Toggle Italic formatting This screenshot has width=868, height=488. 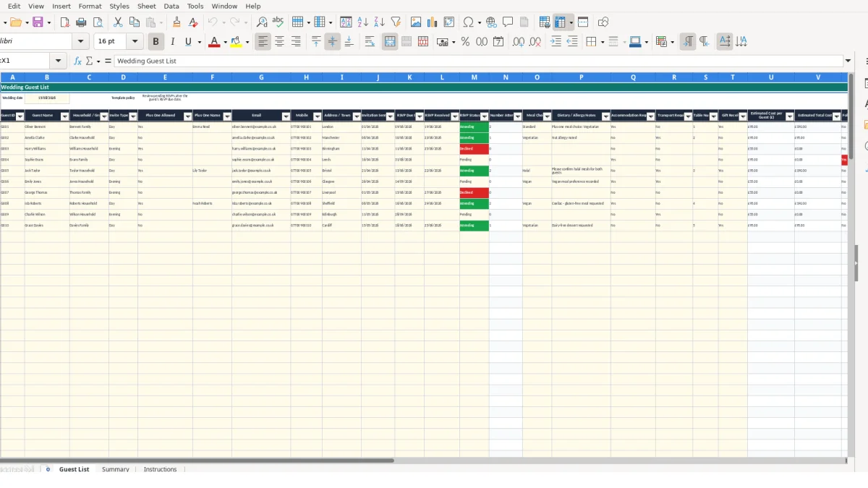tap(172, 42)
